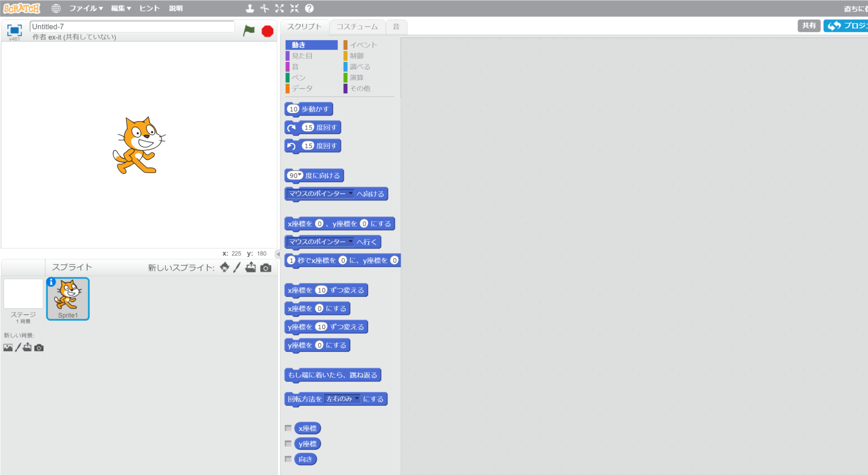The image size is (868, 475).
Task: Select the Duplicate stamp tool
Action: [250, 8]
